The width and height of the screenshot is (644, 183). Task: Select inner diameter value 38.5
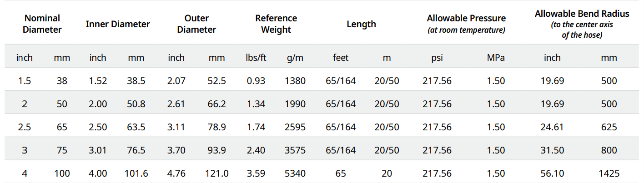pyautogui.click(x=136, y=81)
